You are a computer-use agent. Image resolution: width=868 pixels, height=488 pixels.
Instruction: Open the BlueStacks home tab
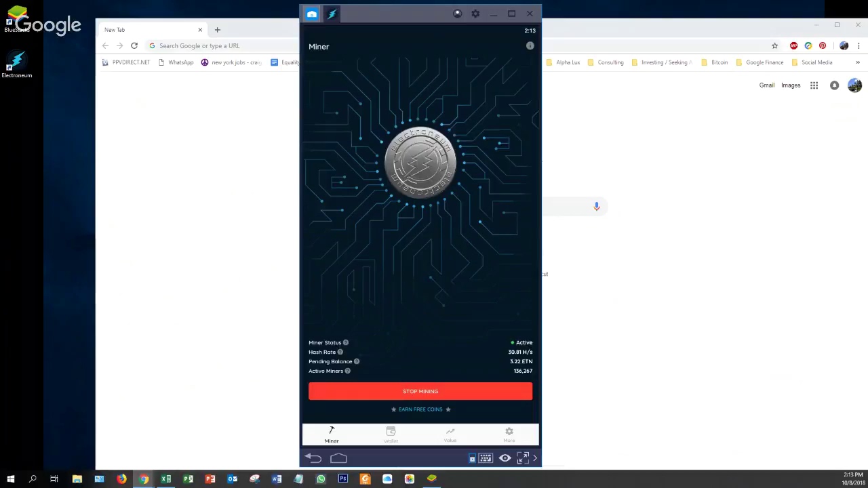click(x=311, y=14)
